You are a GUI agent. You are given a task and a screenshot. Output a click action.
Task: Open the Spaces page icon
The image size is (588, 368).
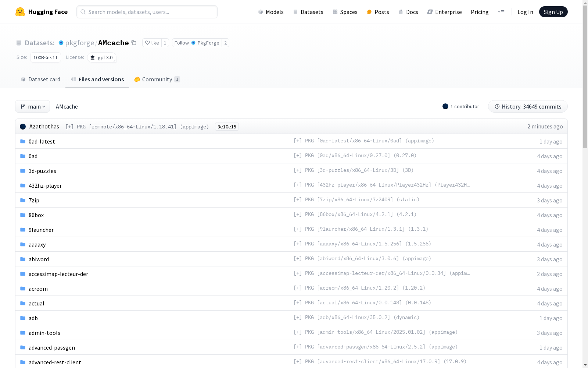335,12
